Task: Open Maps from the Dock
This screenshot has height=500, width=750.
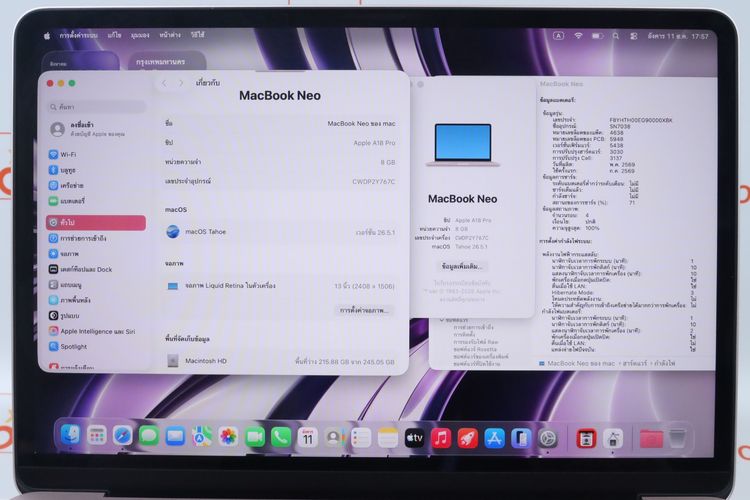Action: [202, 436]
